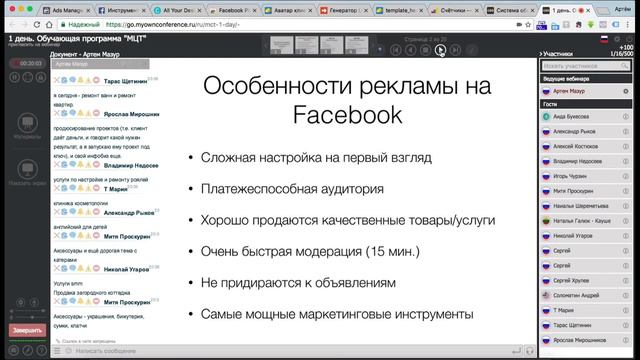Viewport: 640px width, 360px height.
Task: Delete Тарас Щетинин's chat message with X
Action: 57,80
